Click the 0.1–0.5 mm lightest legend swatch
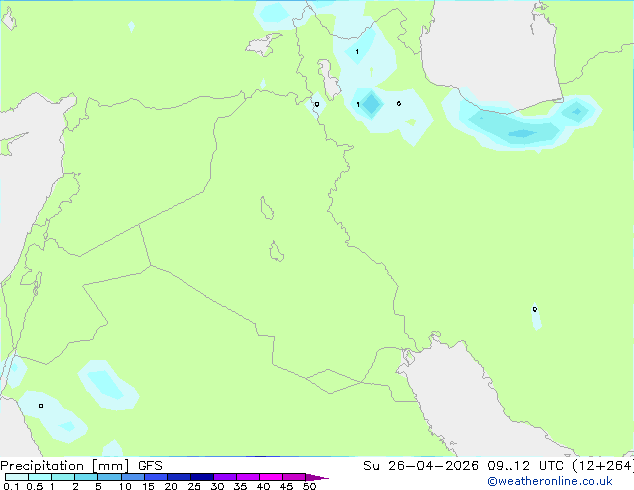Image resolution: width=634 pixels, height=490 pixels. 17,477
